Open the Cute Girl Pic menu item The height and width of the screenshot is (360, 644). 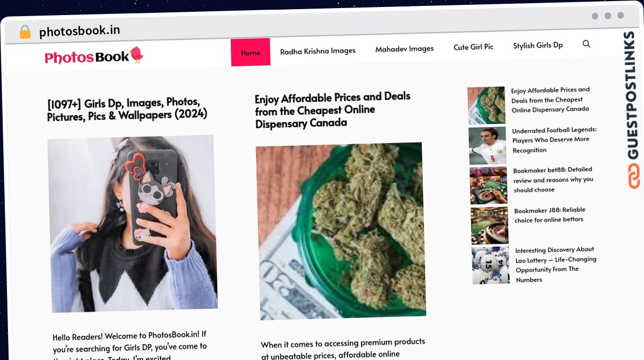(x=473, y=47)
